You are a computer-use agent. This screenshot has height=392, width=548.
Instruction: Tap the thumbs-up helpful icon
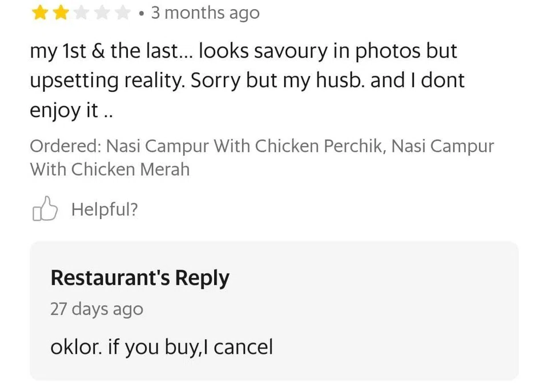(x=45, y=209)
